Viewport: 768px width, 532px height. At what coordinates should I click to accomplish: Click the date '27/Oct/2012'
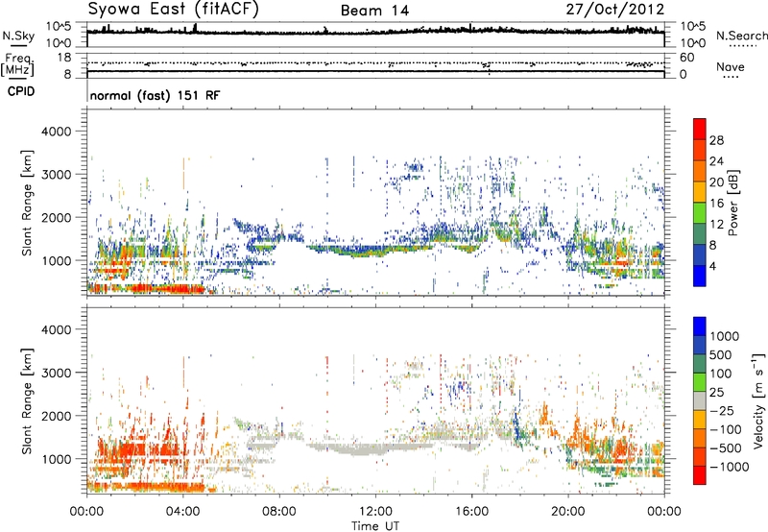click(x=615, y=10)
